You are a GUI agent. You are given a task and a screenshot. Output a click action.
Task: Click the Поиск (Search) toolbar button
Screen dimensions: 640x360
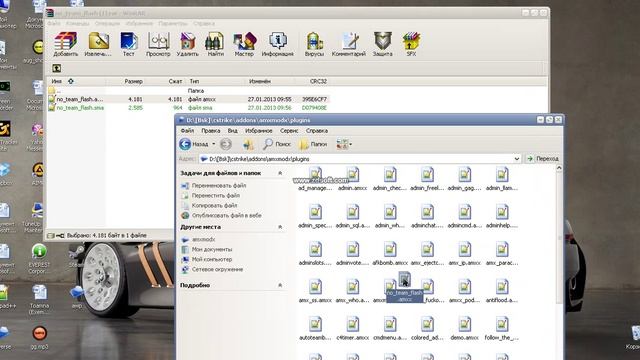277,144
